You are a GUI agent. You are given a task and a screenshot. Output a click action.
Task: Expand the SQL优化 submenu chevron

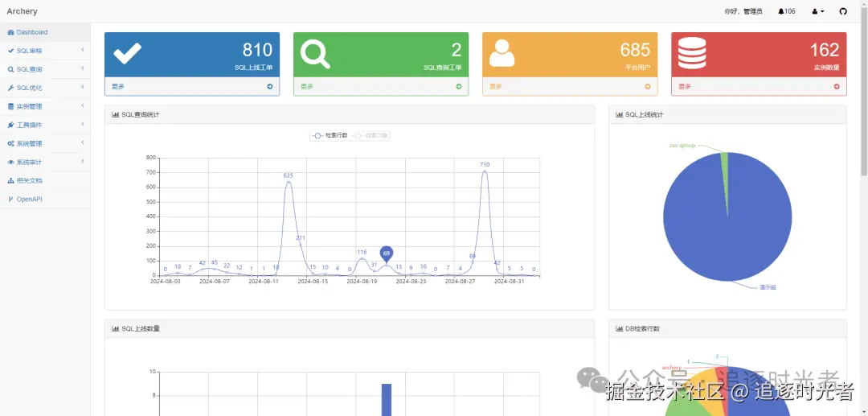[x=83, y=88]
